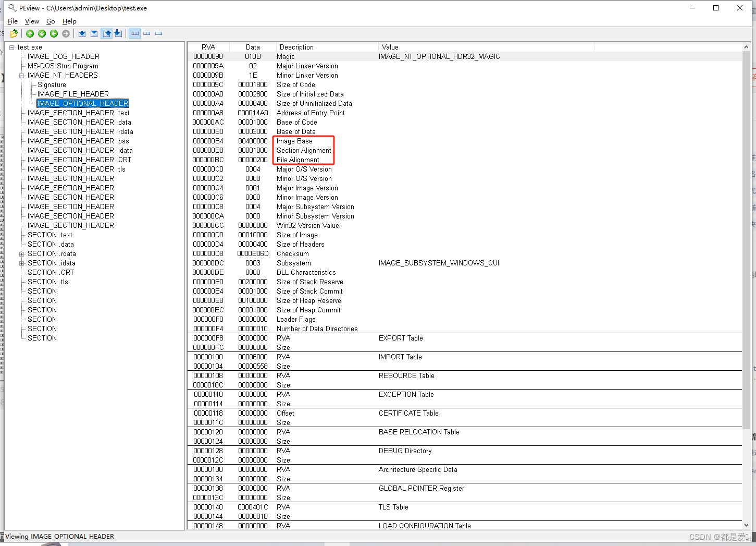Viewport: 756px width, 546px height.
Task: Select IMAGE_SECTION_HEADER .idata node
Action: tap(80, 150)
